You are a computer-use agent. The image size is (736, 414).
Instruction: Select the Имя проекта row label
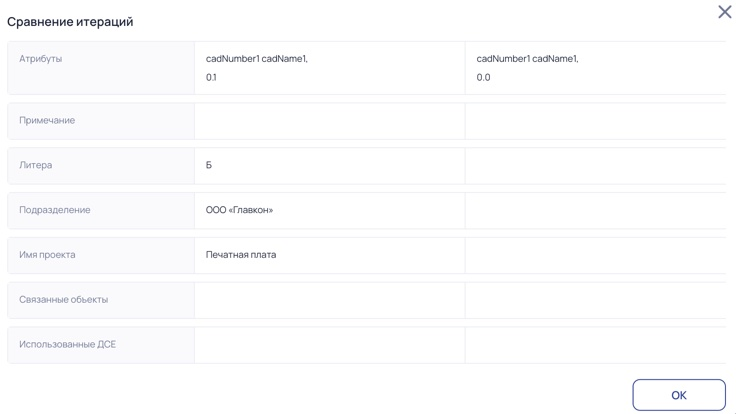[47, 255]
